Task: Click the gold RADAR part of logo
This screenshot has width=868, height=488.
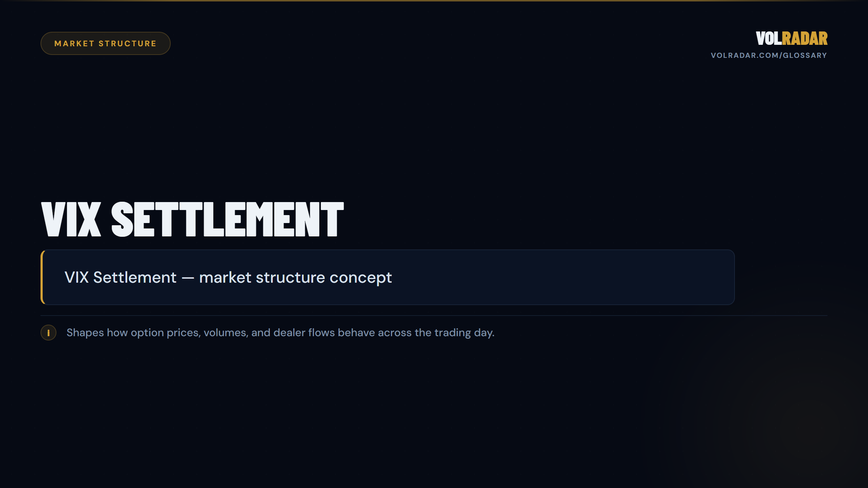Action: coord(805,38)
